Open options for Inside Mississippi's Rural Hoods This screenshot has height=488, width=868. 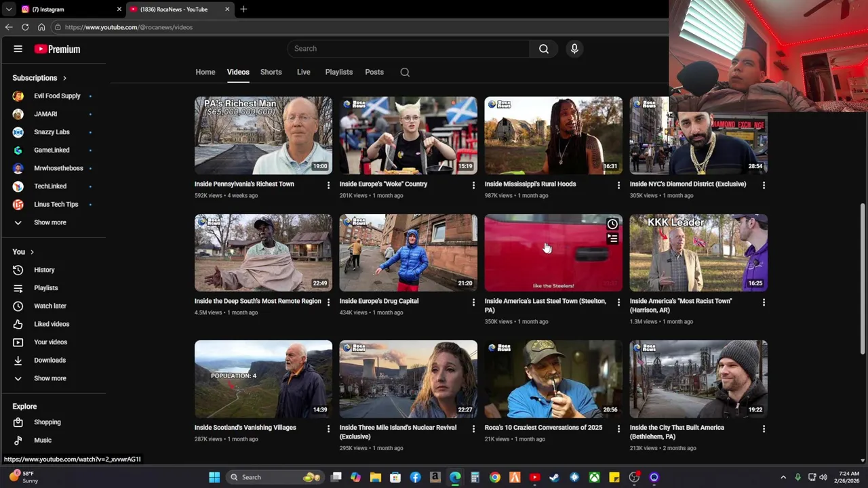point(618,185)
